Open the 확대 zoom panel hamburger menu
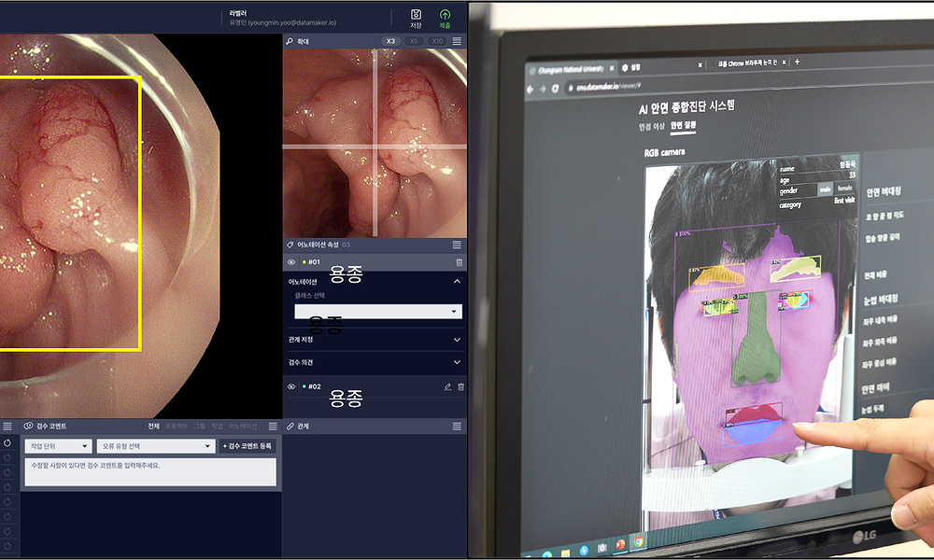 click(x=457, y=41)
